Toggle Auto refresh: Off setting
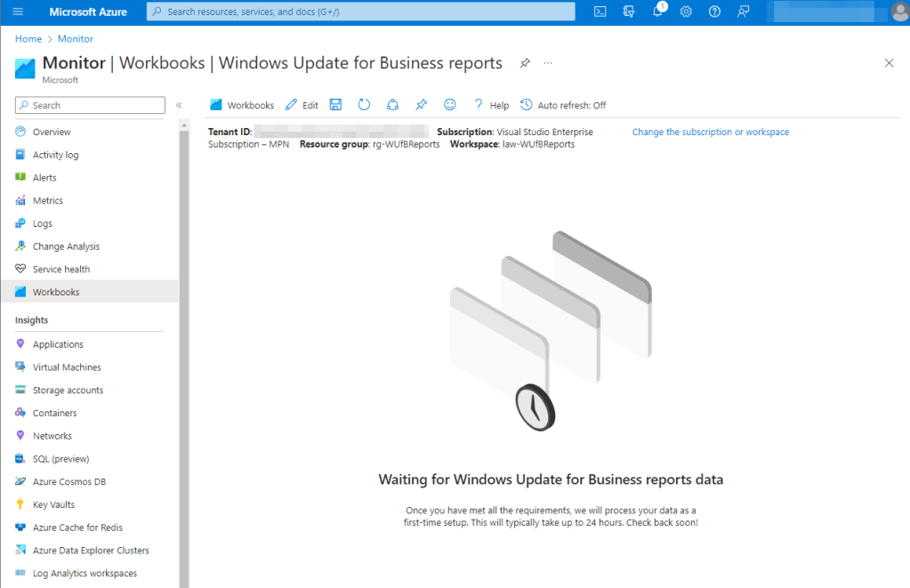The image size is (910, 588). (x=563, y=105)
